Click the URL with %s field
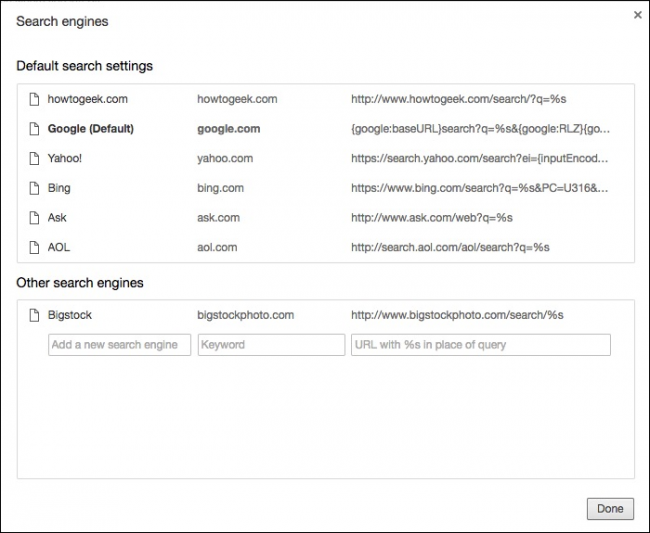The width and height of the screenshot is (650, 533). click(x=480, y=345)
